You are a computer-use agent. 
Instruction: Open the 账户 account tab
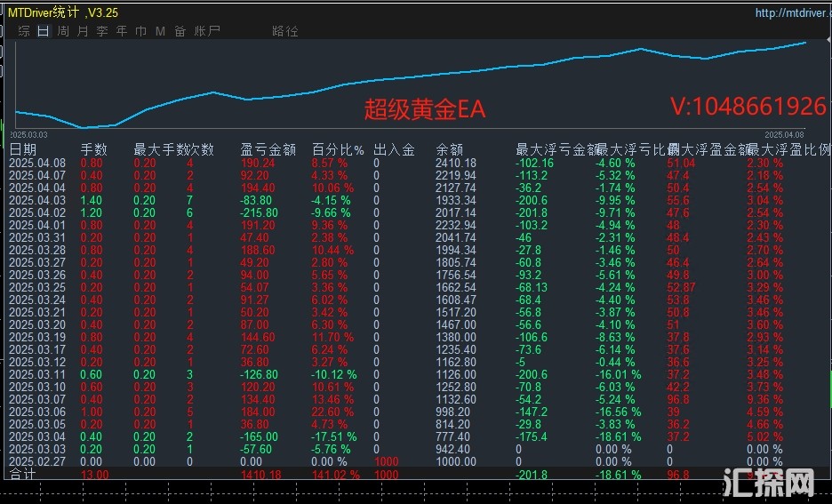pyautogui.click(x=207, y=31)
